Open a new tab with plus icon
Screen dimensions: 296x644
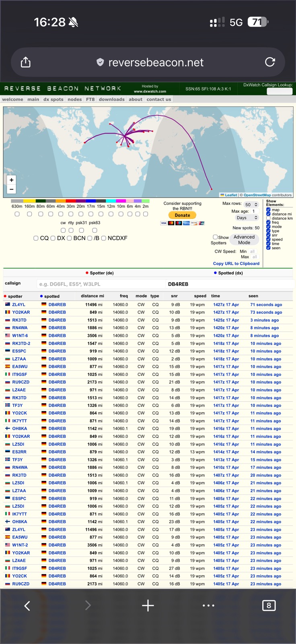point(148,605)
